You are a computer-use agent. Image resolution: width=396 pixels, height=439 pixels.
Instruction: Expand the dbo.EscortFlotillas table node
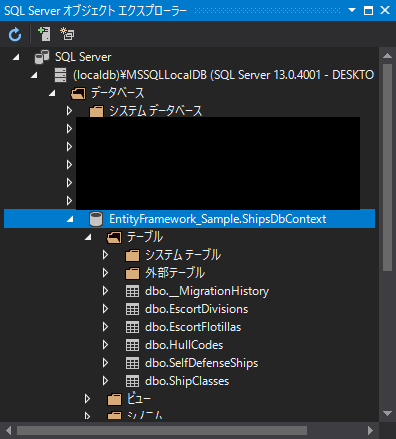[105, 327]
